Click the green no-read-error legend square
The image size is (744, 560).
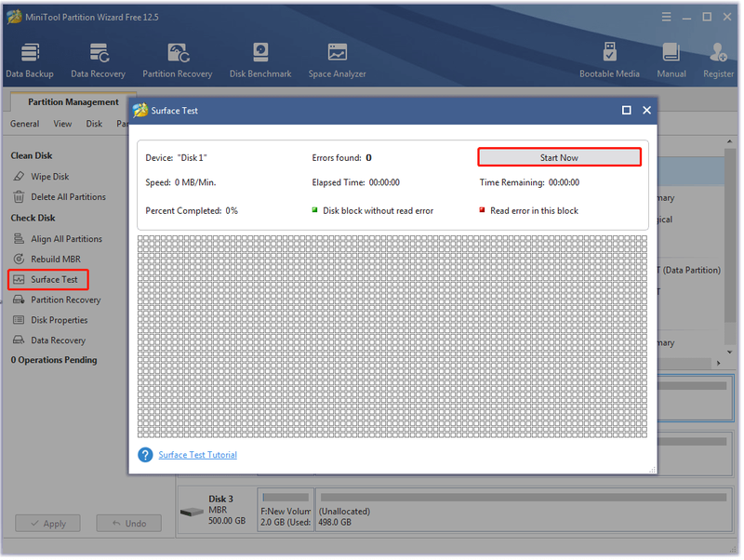click(x=314, y=209)
